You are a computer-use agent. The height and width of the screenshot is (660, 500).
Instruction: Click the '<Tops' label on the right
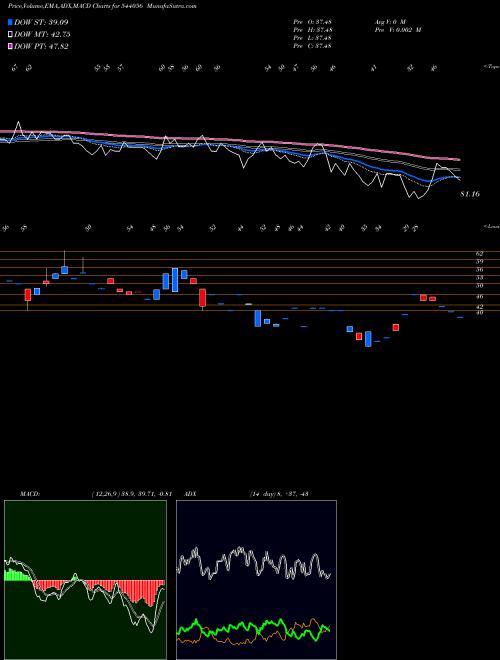coord(491,67)
